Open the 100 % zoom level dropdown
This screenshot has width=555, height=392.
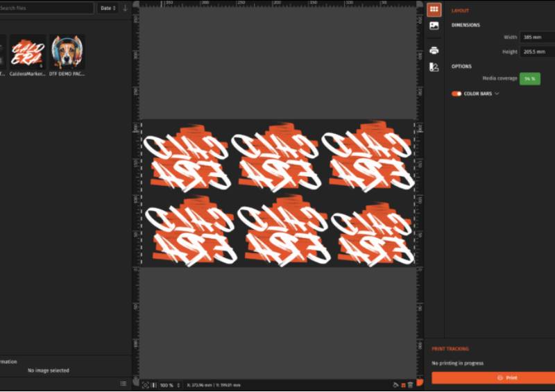coord(169,385)
